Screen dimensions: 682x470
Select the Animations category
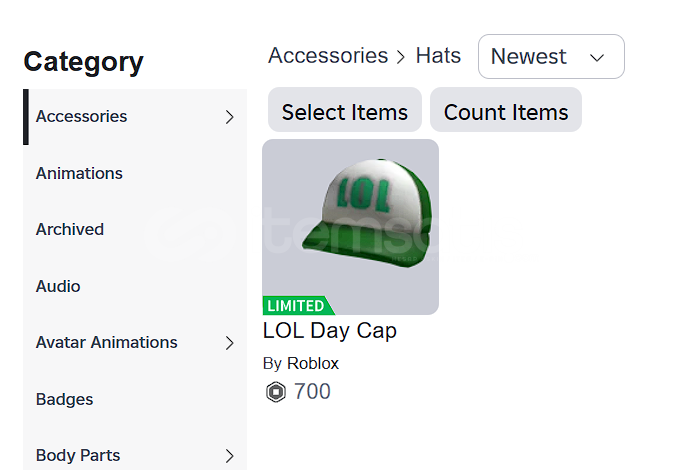point(79,173)
